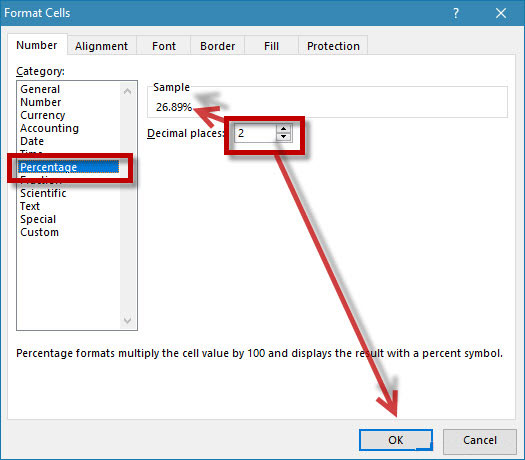
Task: Click the Cancel button
Action: tap(480, 440)
